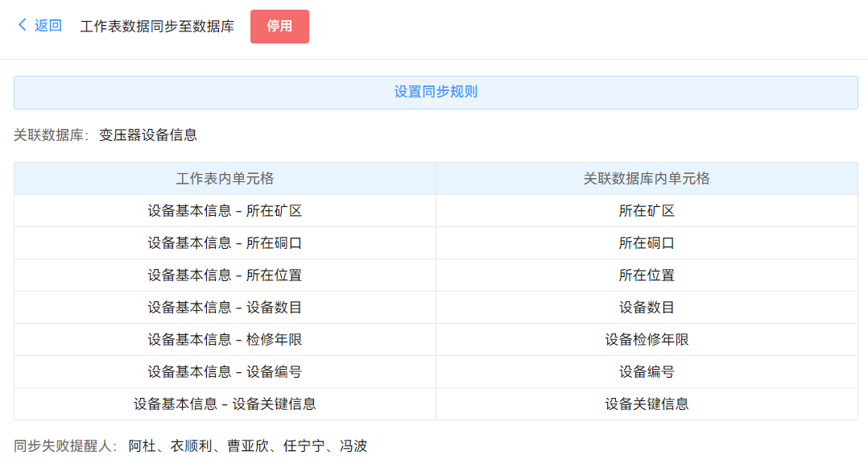Click the 设备基本信息 - 所在位置 cell
Image resolution: width=868 pixels, height=472 pixels.
[x=225, y=275]
